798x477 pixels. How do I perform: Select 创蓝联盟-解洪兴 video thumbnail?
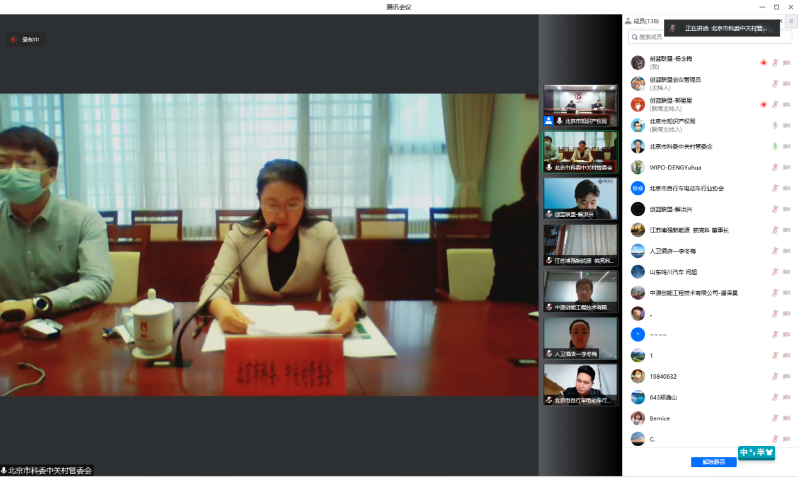[580, 198]
